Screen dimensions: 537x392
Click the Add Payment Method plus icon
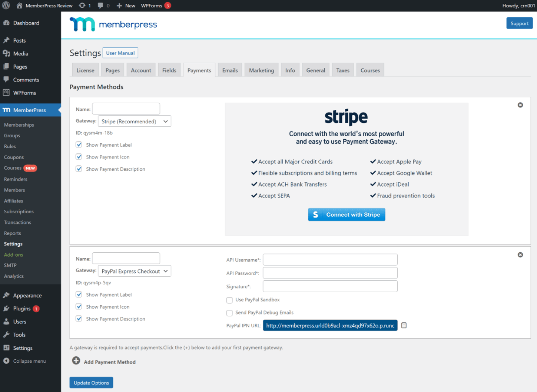point(76,361)
